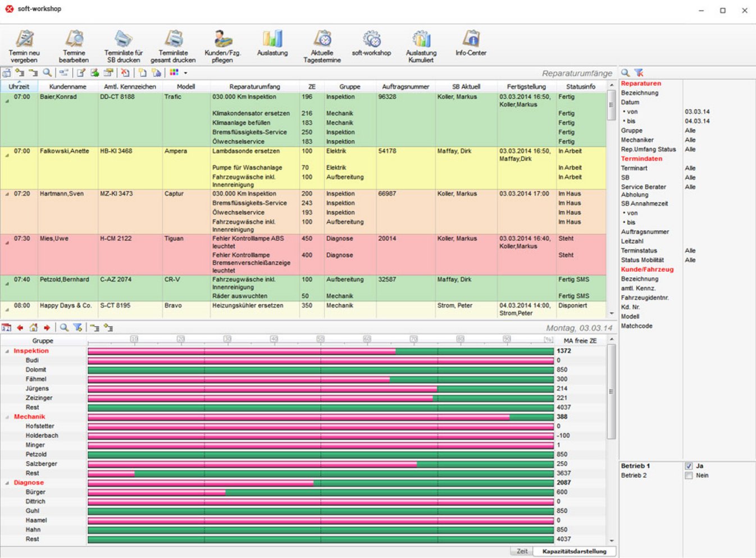Click the Termin neu vergeben icon
The width and height of the screenshot is (756, 558).
click(24, 39)
